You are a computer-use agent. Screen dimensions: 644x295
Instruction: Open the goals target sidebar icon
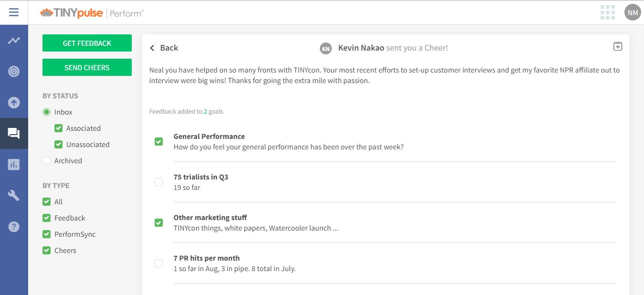pos(14,72)
